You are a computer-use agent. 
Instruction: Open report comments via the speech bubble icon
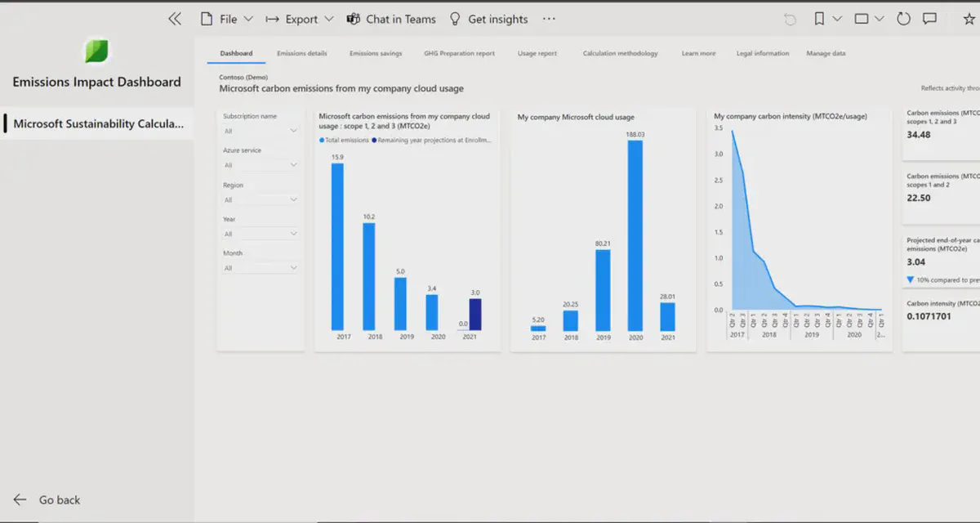point(928,18)
